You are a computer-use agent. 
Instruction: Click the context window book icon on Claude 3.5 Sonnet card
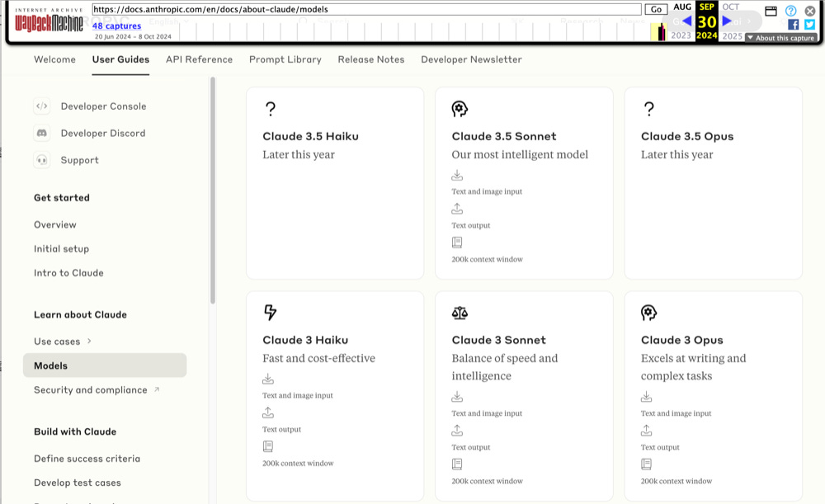click(457, 242)
